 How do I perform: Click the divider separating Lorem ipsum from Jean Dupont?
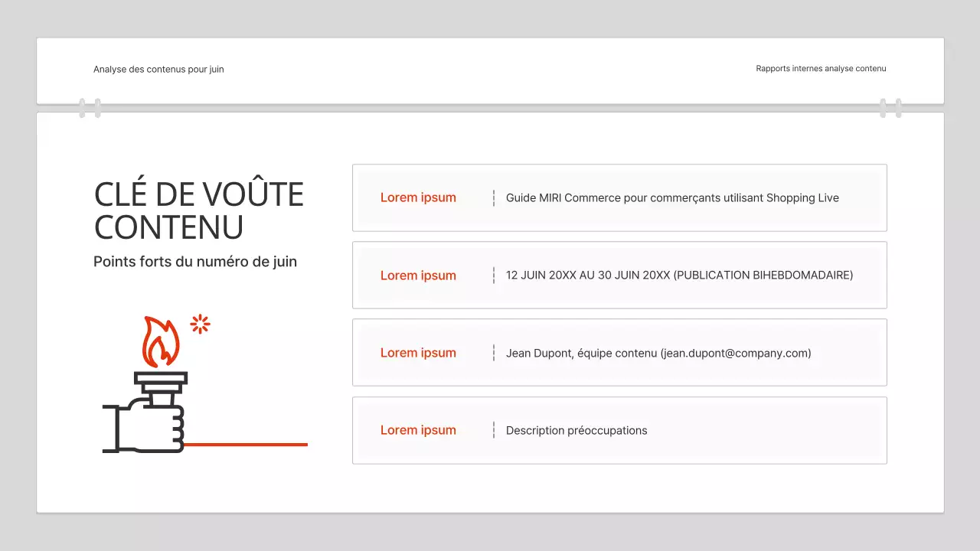tap(493, 353)
